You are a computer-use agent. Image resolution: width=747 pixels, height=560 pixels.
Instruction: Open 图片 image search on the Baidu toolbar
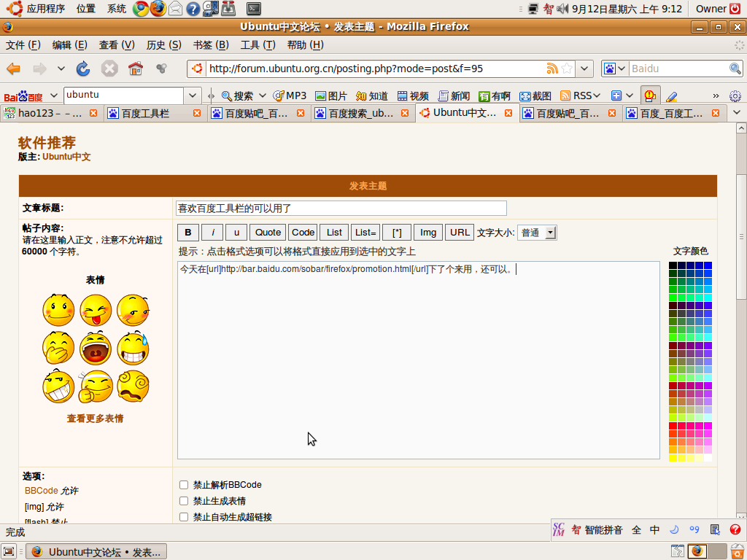pyautogui.click(x=331, y=96)
